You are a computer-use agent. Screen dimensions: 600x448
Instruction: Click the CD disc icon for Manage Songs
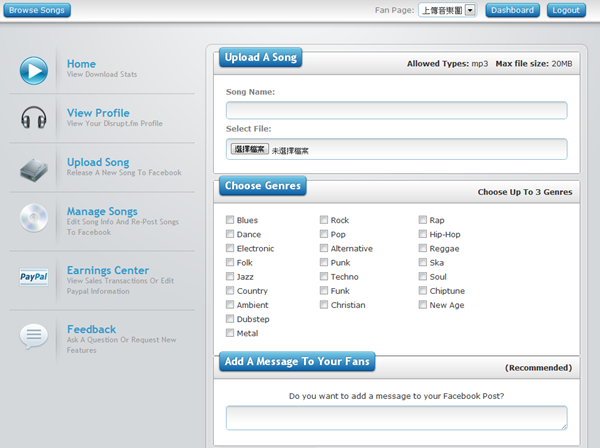tap(34, 218)
